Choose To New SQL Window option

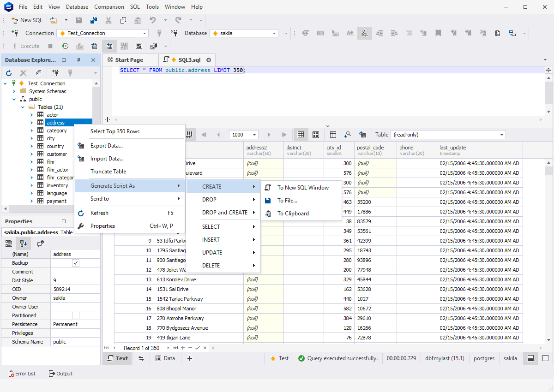[x=303, y=188]
